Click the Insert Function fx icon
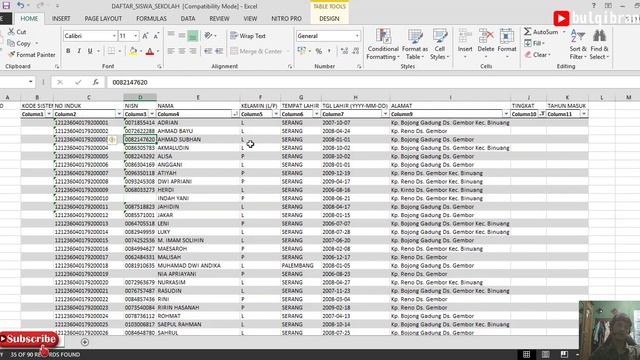 pos(96,82)
